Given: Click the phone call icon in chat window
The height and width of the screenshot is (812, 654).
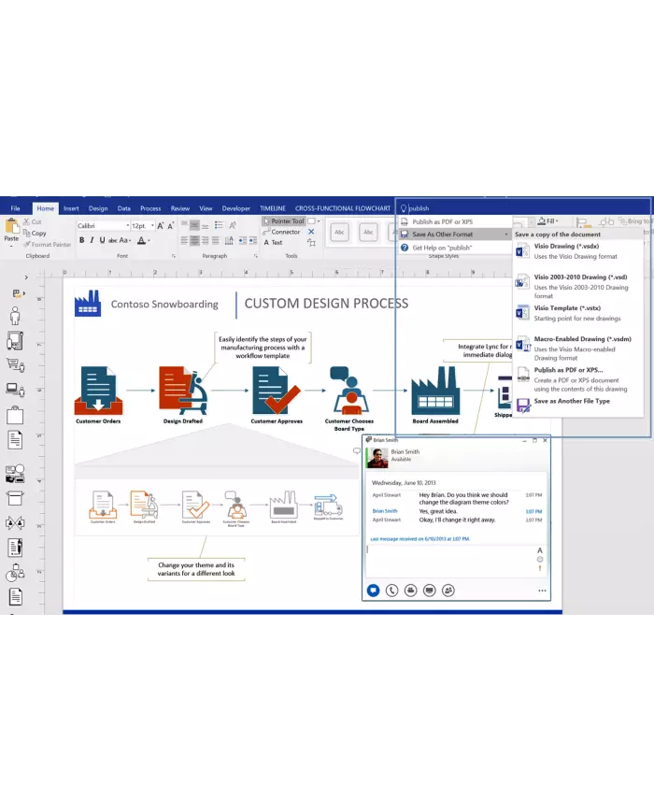Looking at the screenshot, I should click(392, 591).
